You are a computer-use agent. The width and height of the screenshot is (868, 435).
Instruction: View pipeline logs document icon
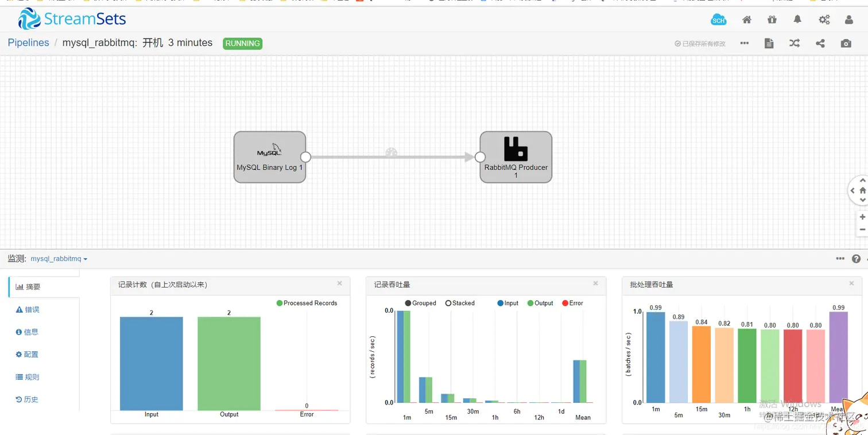pyautogui.click(x=769, y=43)
